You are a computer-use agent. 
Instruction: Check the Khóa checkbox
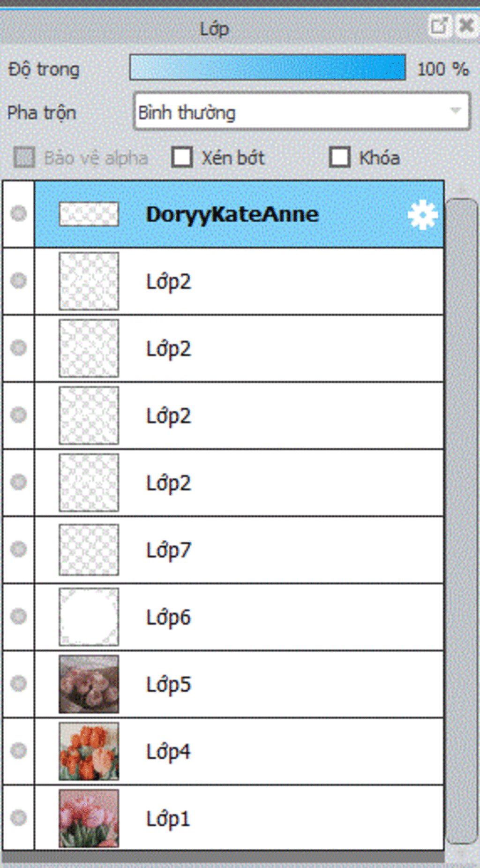[x=340, y=157]
